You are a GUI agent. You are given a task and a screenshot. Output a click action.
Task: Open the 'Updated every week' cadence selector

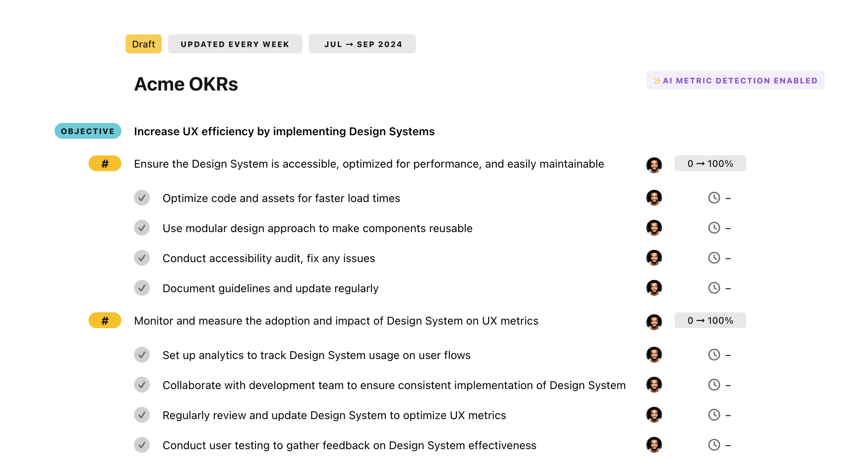[235, 44]
